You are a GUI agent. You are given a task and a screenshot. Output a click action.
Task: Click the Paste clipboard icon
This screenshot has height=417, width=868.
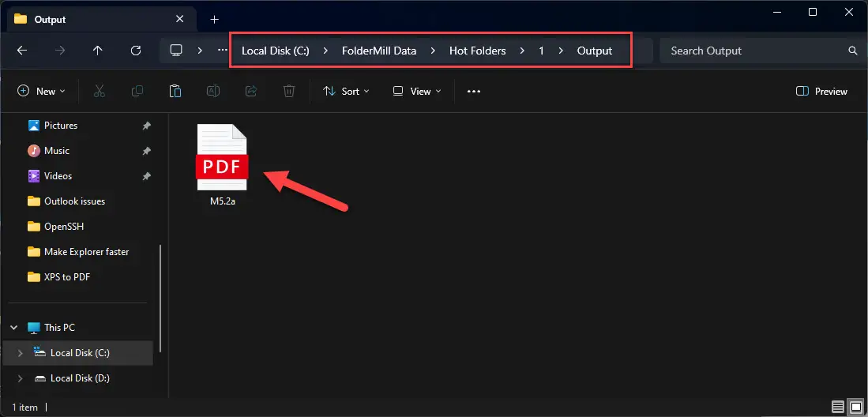(175, 92)
